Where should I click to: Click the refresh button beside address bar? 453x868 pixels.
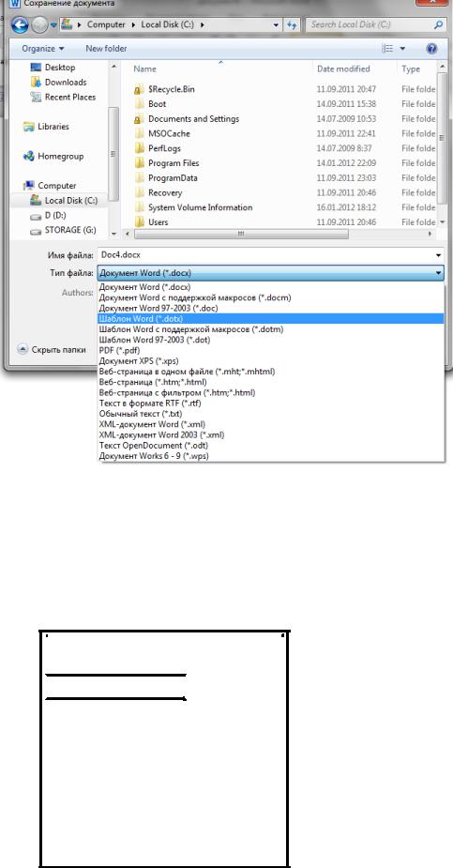[x=292, y=25]
